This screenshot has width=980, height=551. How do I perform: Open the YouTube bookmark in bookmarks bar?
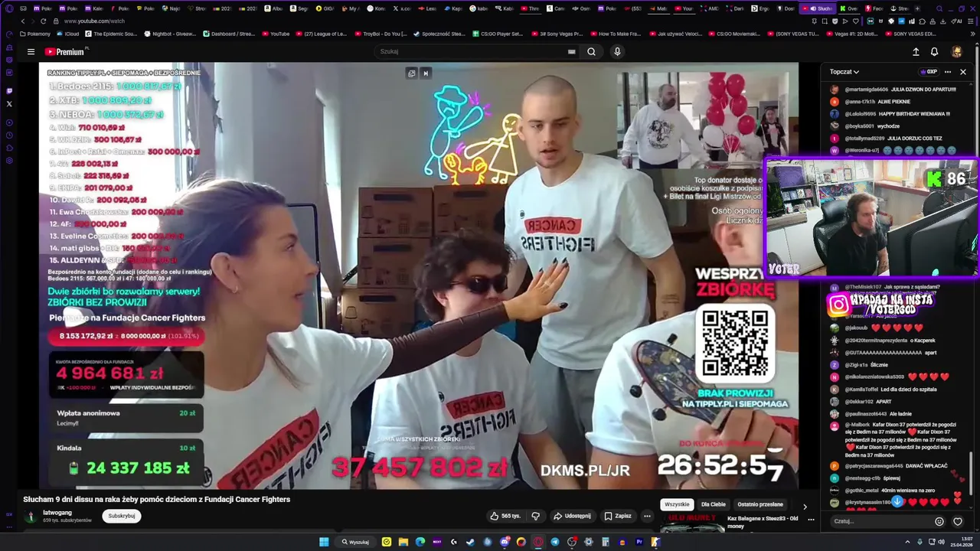pyautogui.click(x=276, y=34)
